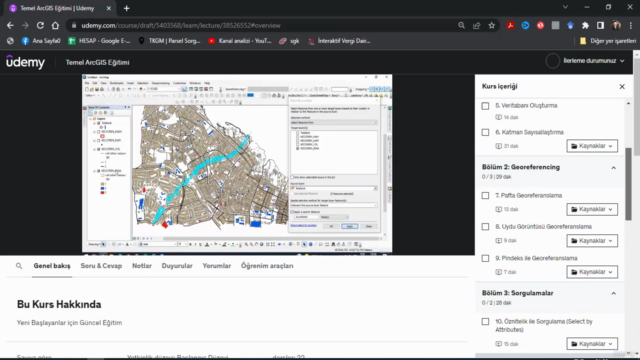The image size is (640, 360).
Task: Open lecture 5. Veritabanı Oluşturma
Action: click(x=526, y=106)
